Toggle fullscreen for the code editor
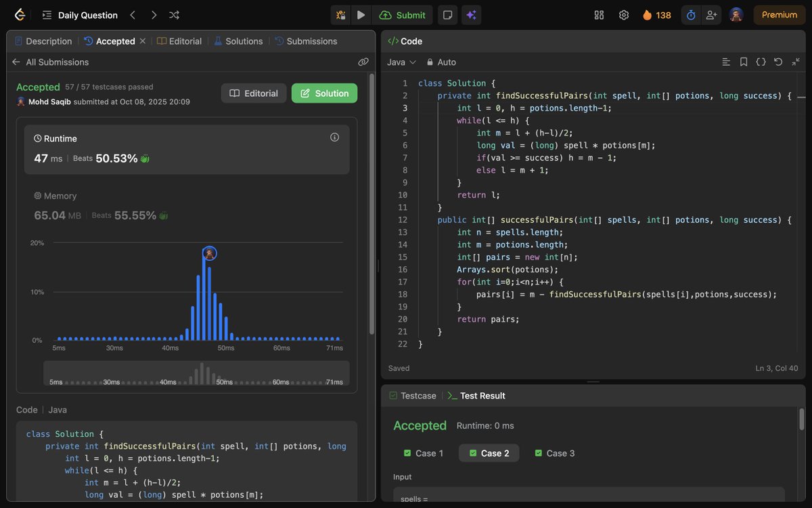 (x=796, y=62)
